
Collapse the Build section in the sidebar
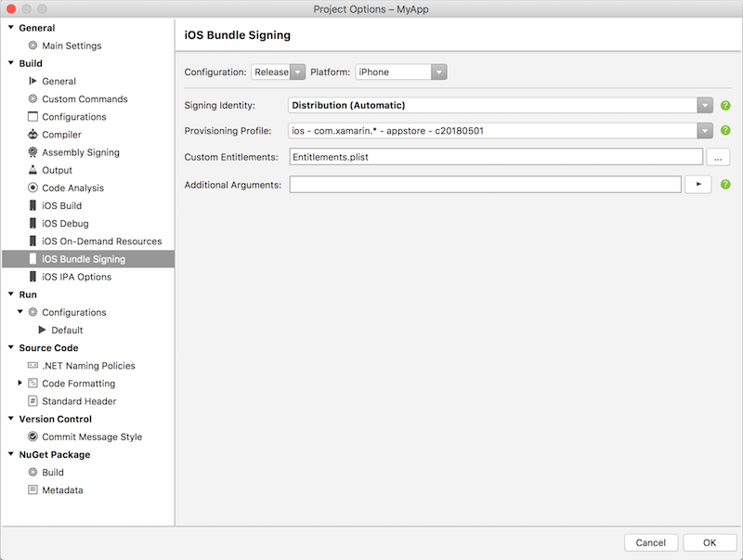click(8, 63)
